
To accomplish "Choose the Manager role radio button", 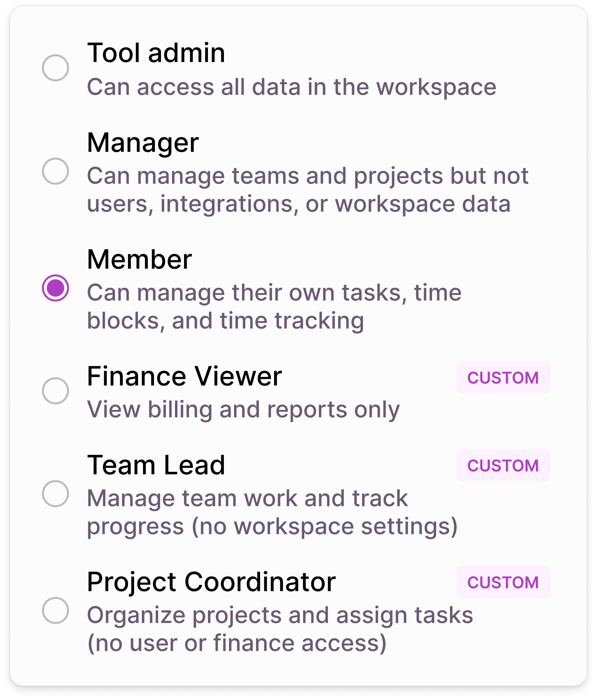I will pyautogui.click(x=56, y=171).
